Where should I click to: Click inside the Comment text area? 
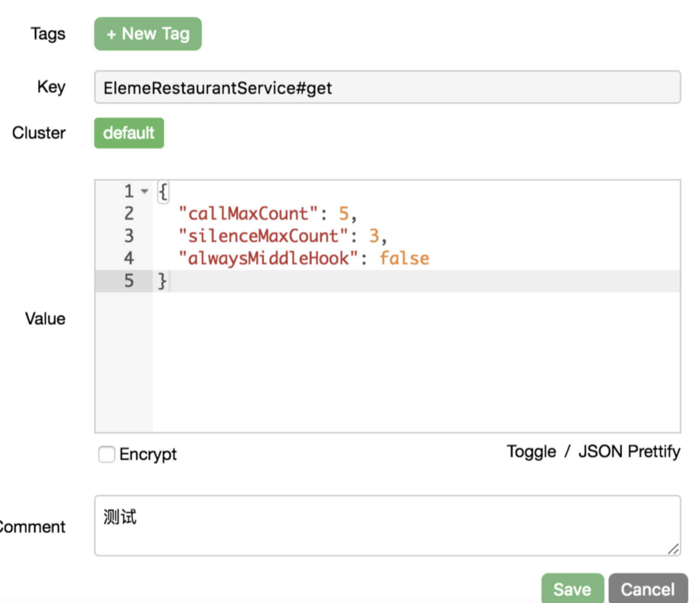(387, 525)
